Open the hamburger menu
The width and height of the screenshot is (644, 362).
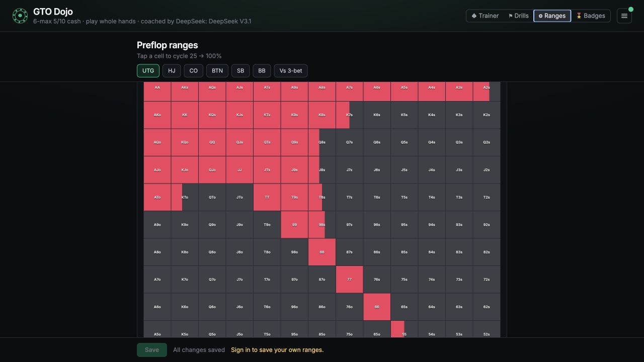[624, 16]
